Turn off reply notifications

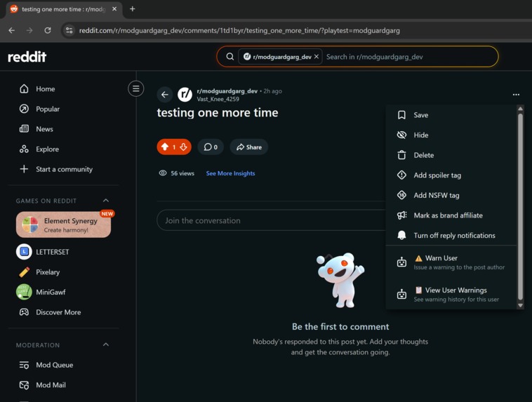coord(451,235)
